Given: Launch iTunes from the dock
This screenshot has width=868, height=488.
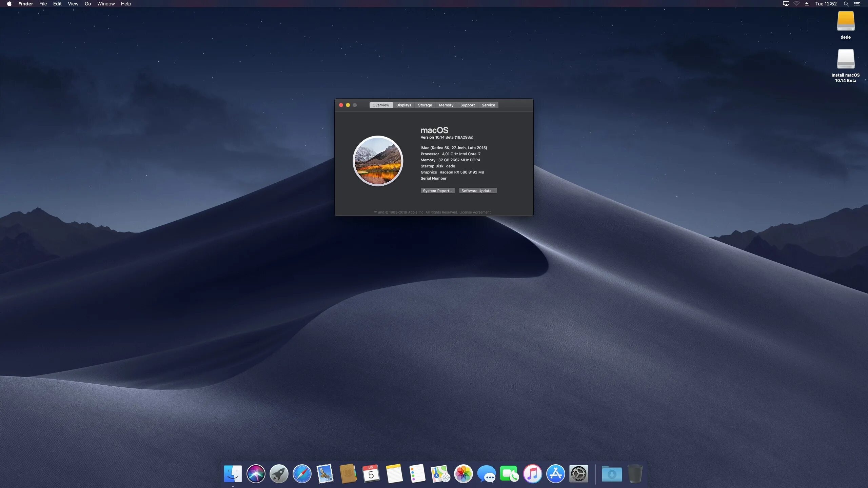Looking at the screenshot, I should pos(532,473).
